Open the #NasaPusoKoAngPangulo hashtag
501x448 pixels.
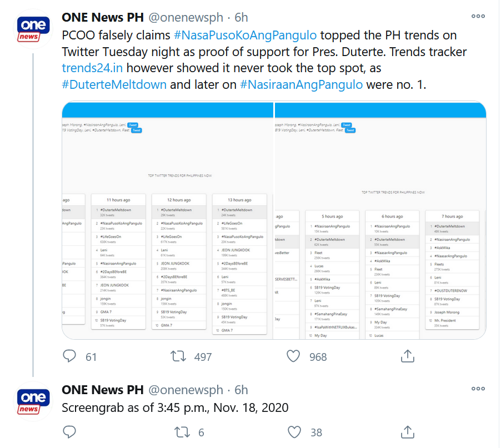click(x=245, y=35)
